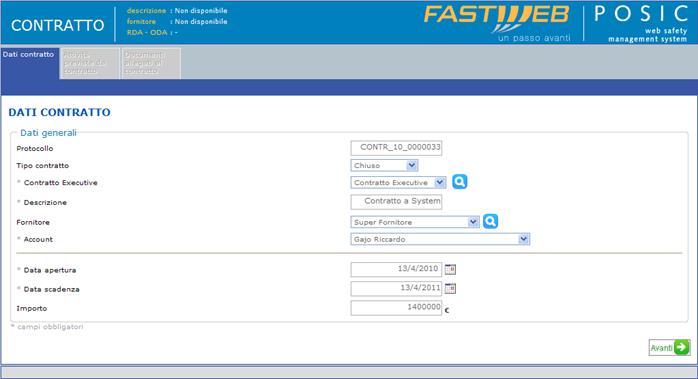698x379 pixels.
Task: Expand the Super Fornitore dropdown
Action: click(415, 222)
